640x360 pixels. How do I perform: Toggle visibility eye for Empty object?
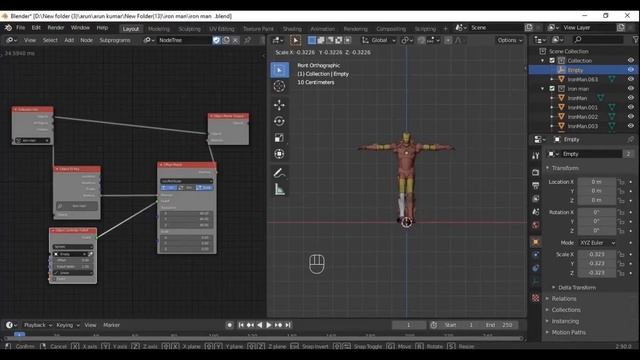click(631, 70)
